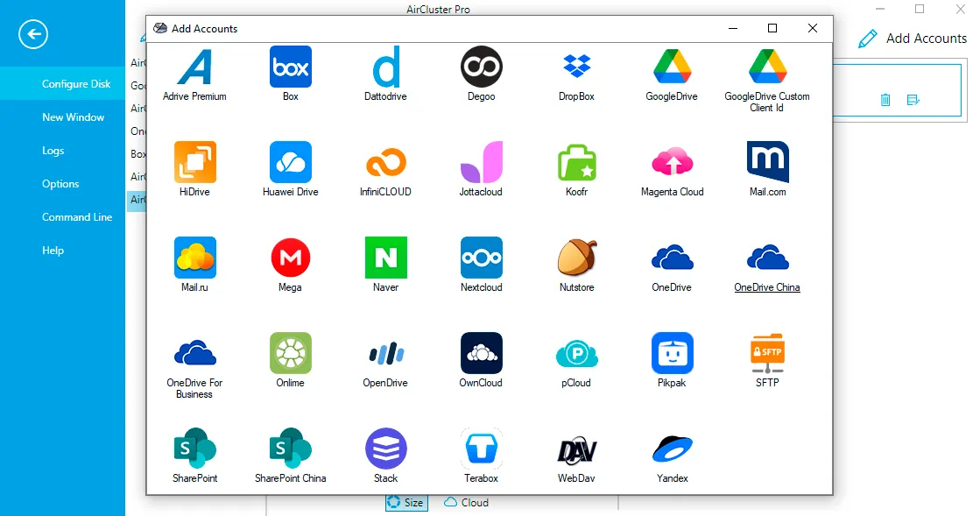
Task: Select the Naver provider icon
Action: (385, 258)
